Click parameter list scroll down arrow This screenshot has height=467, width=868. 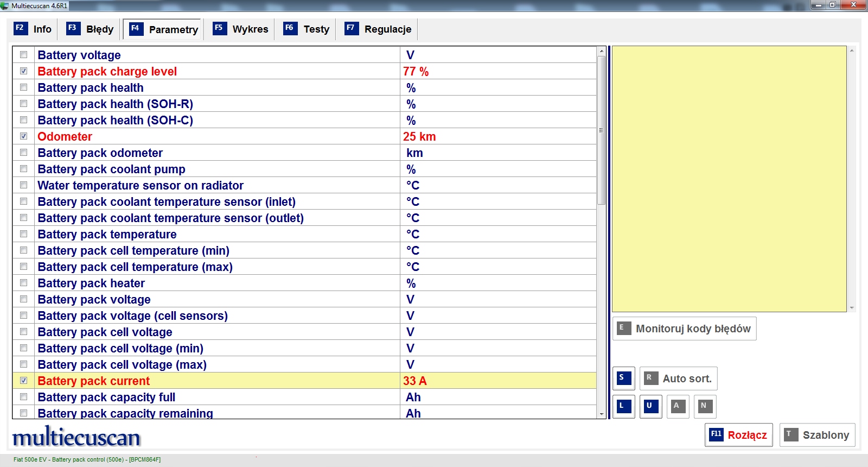pos(601,414)
